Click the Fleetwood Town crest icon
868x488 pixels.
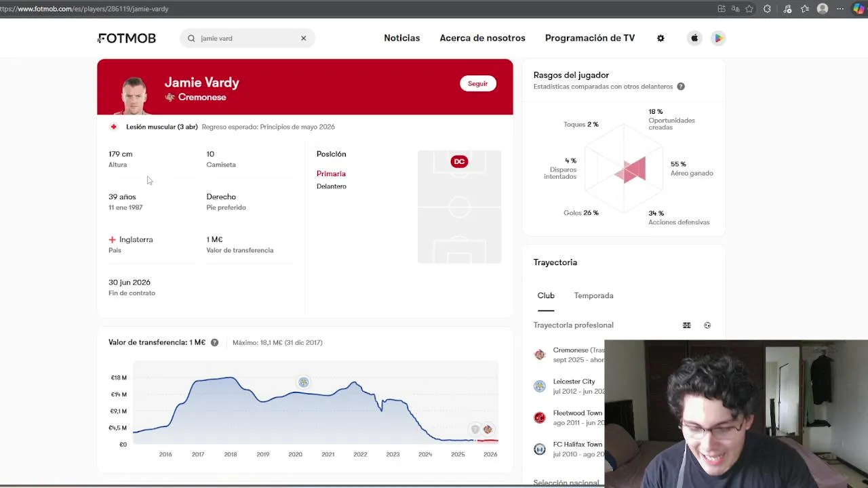pos(540,418)
